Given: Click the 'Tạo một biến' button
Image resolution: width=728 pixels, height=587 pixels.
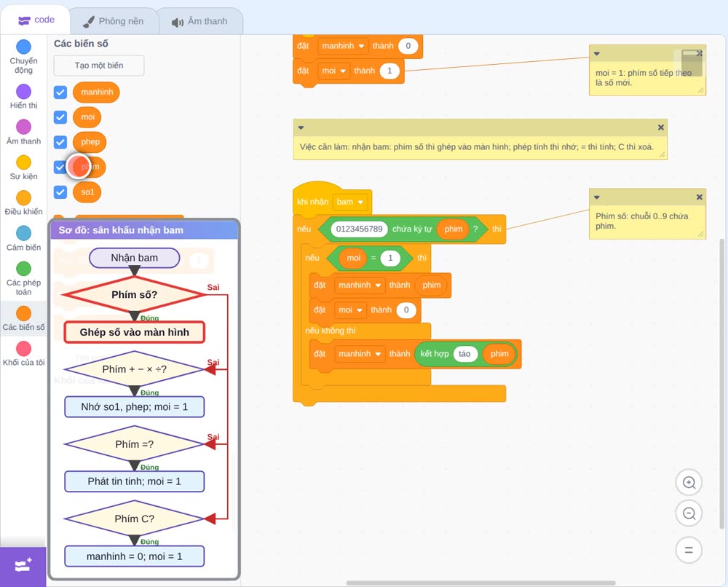Looking at the screenshot, I should (x=99, y=66).
